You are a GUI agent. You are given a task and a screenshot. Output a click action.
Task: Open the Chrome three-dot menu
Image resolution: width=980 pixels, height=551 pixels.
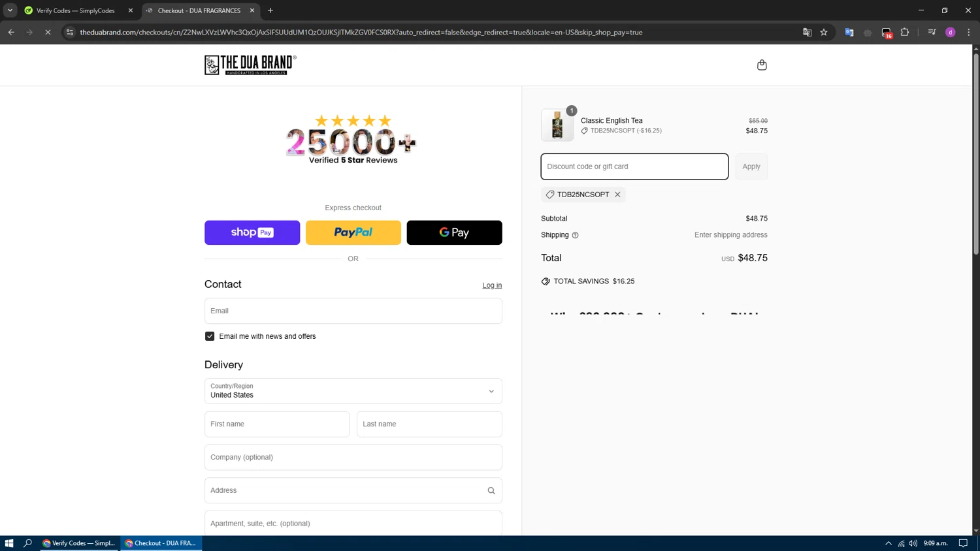pos(969,32)
